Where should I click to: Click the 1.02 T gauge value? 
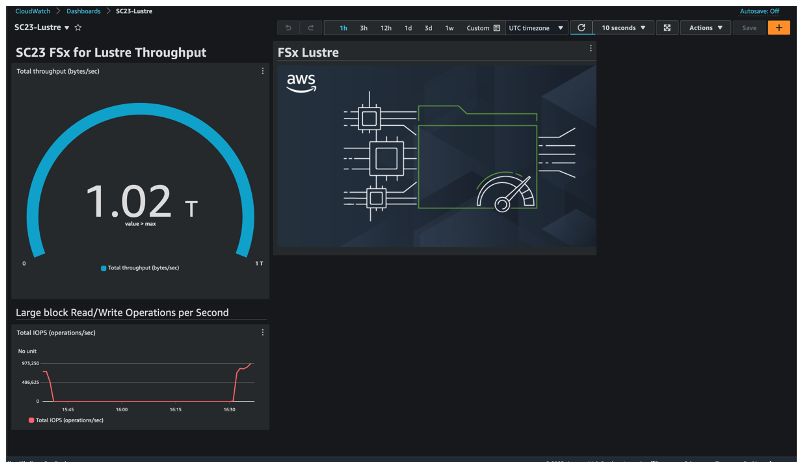(142, 202)
